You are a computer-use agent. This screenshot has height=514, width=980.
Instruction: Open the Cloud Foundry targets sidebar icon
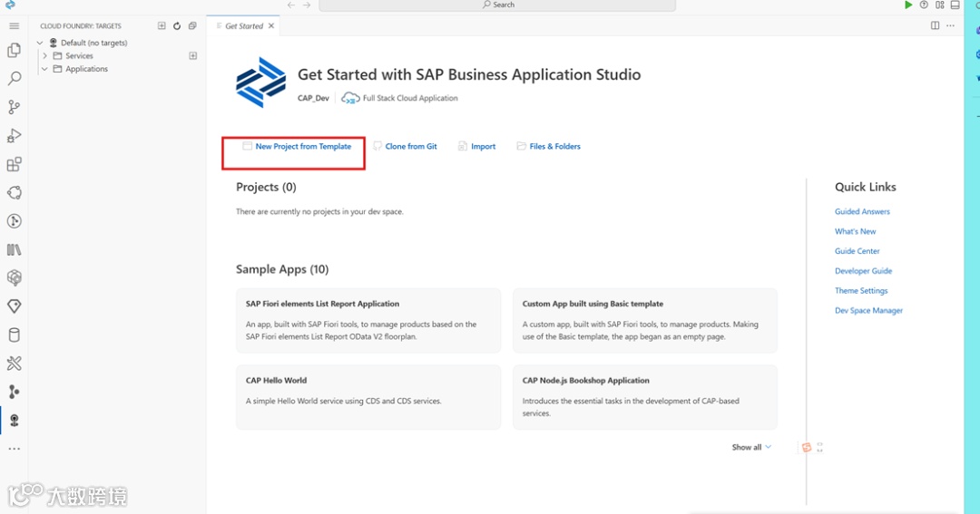pos(14,421)
